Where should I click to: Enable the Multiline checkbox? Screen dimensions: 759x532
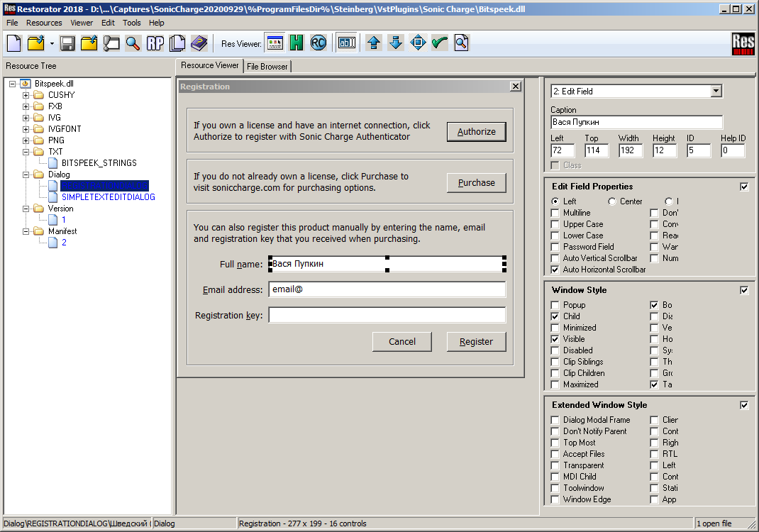tap(555, 213)
